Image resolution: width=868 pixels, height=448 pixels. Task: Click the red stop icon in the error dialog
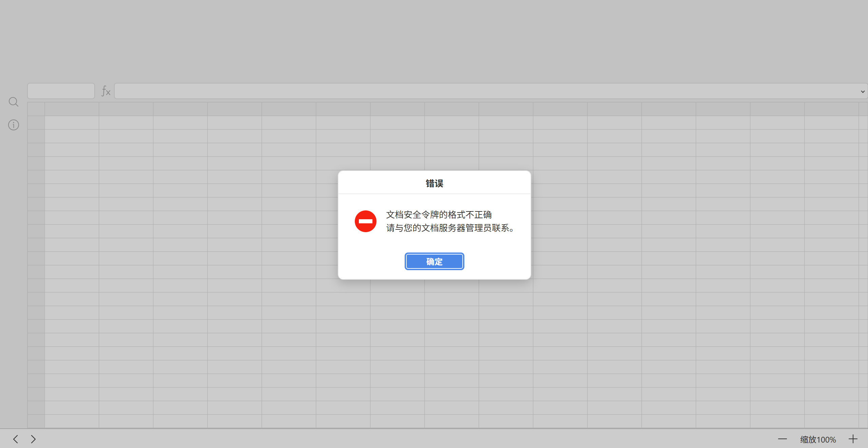366,221
